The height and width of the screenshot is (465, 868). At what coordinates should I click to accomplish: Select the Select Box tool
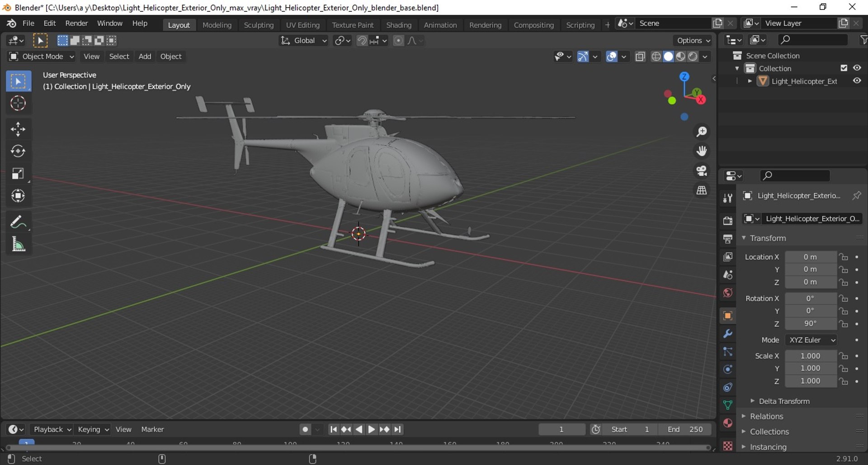click(18, 81)
